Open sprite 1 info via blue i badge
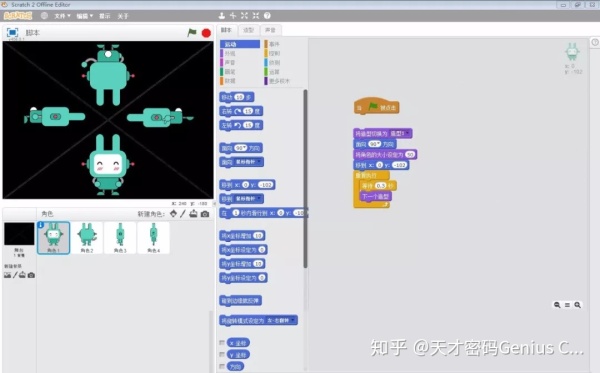This screenshot has height=373, width=600. (41, 225)
